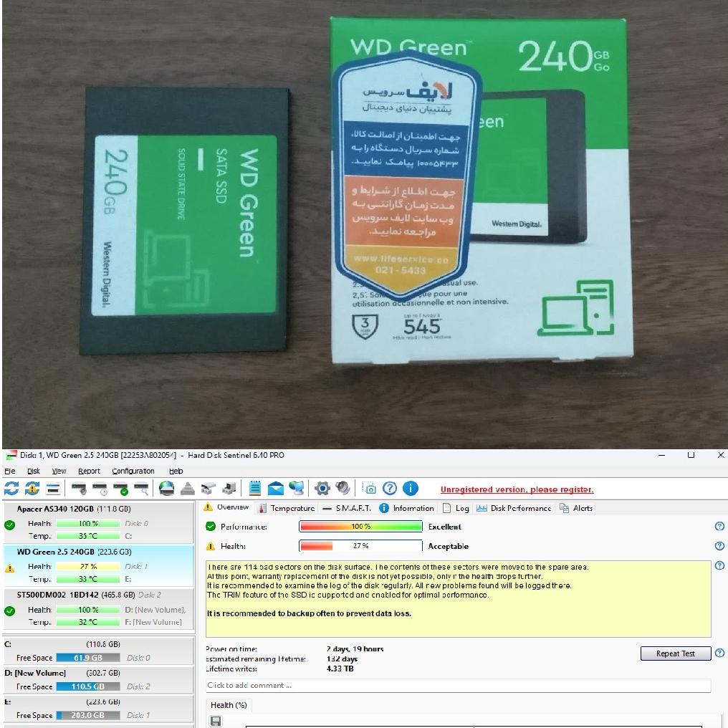Viewport: 728px width, 728px height.
Task: Open the Disk menu
Action: (x=34, y=471)
